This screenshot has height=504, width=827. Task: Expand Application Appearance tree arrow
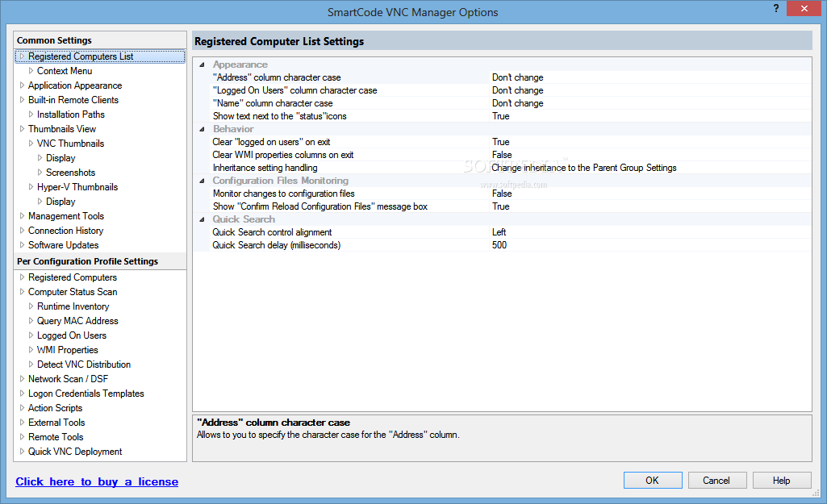[x=22, y=85]
